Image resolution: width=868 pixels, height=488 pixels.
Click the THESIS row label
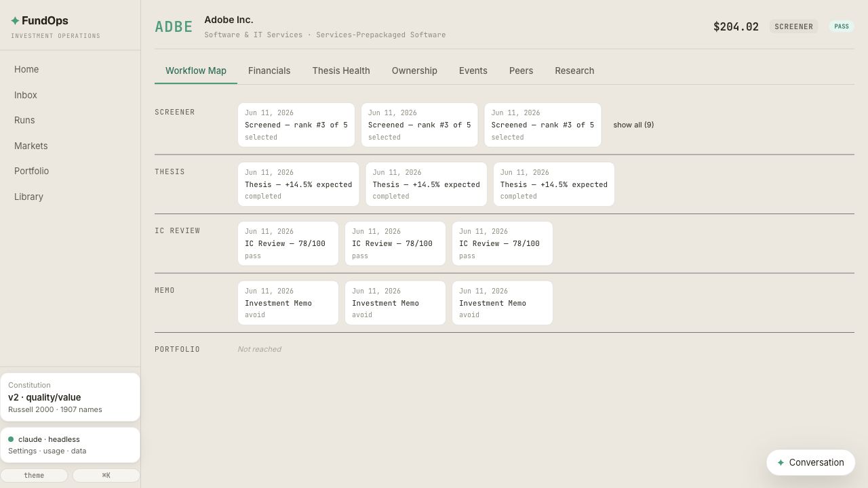[x=170, y=172]
